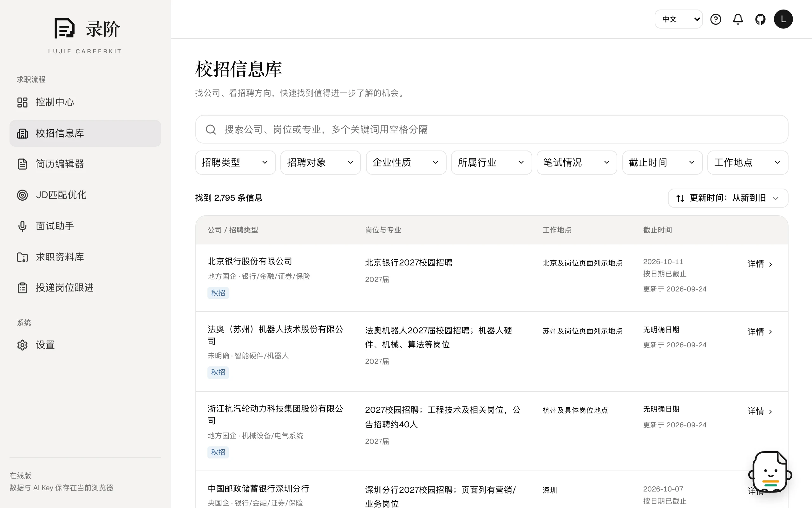Viewport: 812px width, 508px height.
Task: Open the notifications bell icon
Action: (737, 19)
